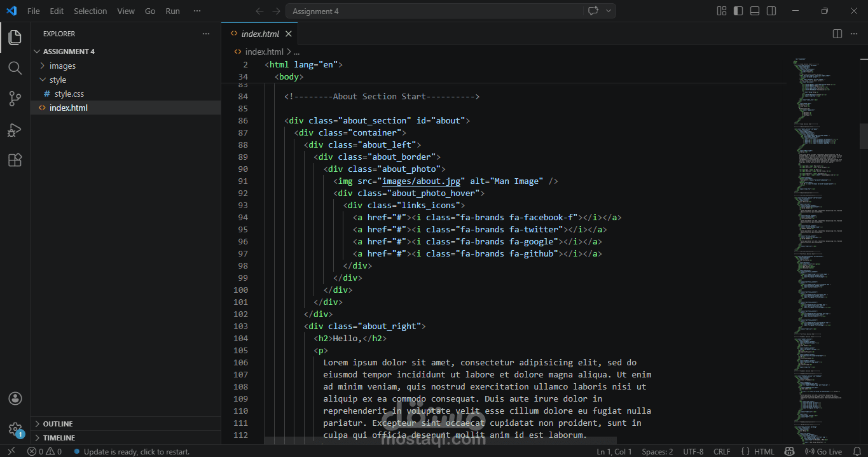Image resolution: width=868 pixels, height=457 pixels.
Task: Open the Extensions view
Action: click(15, 160)
